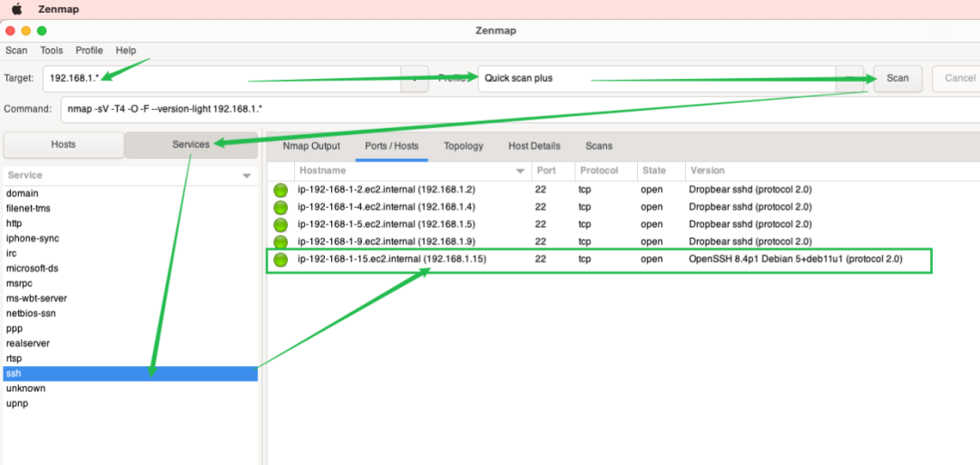Open the Help menu

125,51
